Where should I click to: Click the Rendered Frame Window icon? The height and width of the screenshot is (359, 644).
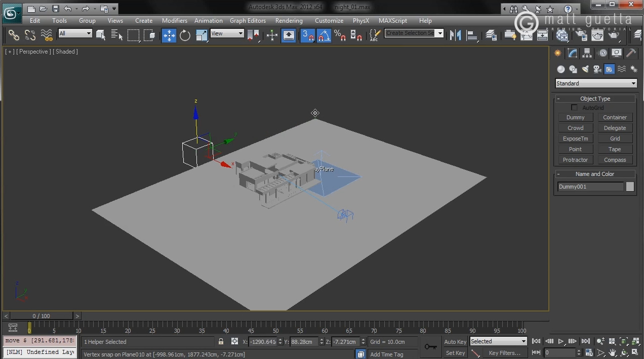(x=597, y=35)
